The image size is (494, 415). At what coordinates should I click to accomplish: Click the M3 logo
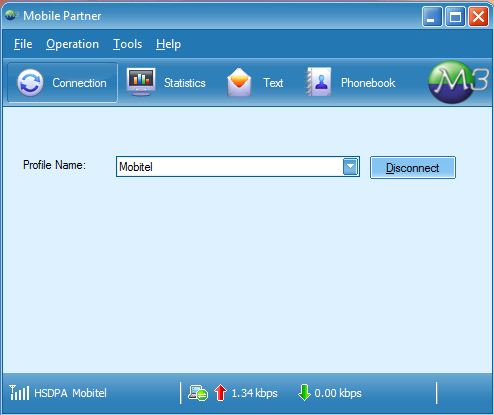click(x=459, y=82)
